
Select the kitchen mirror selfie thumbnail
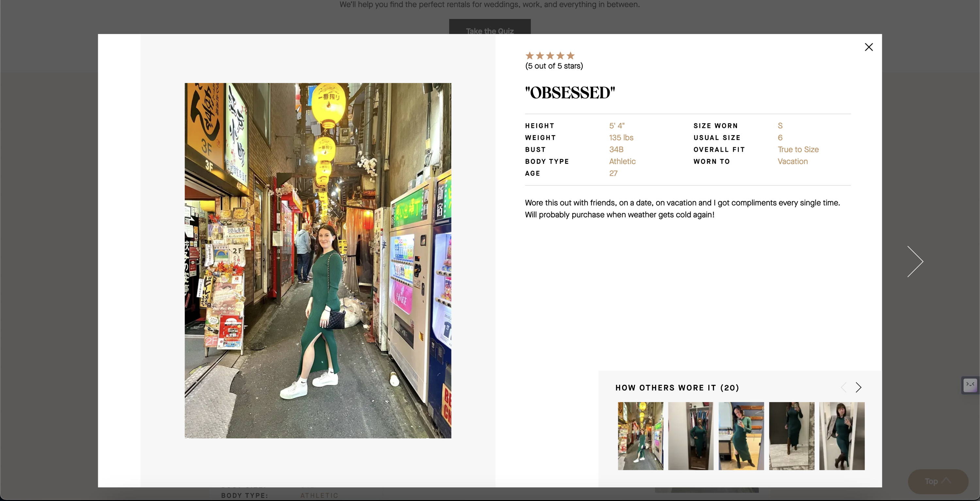(x=741, y=436)
